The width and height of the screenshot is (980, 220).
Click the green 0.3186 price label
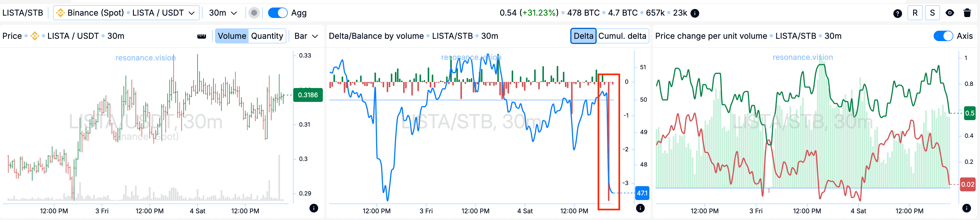point(307,95)
